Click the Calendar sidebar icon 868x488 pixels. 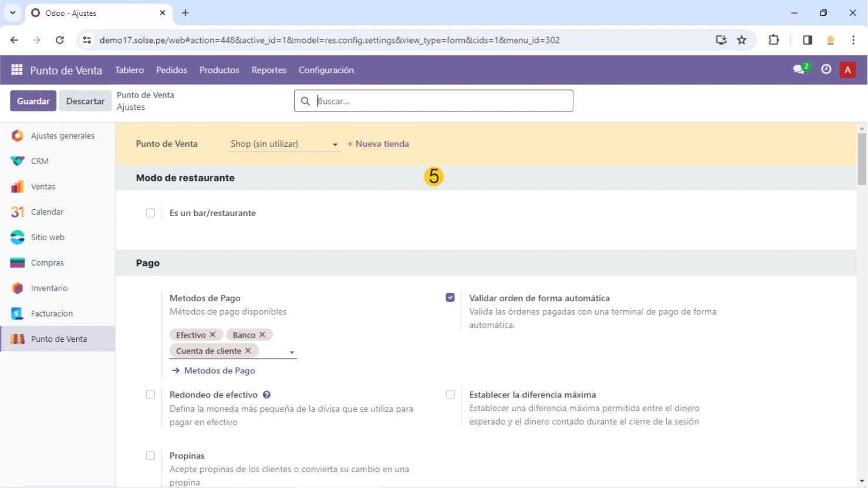pos(18,212)
